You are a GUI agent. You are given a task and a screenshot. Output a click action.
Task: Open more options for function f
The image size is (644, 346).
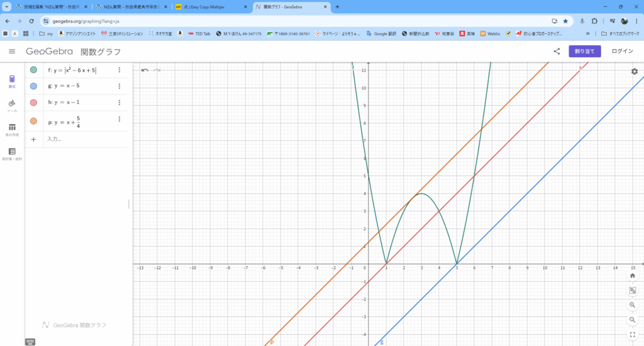[x=119, y=70]
